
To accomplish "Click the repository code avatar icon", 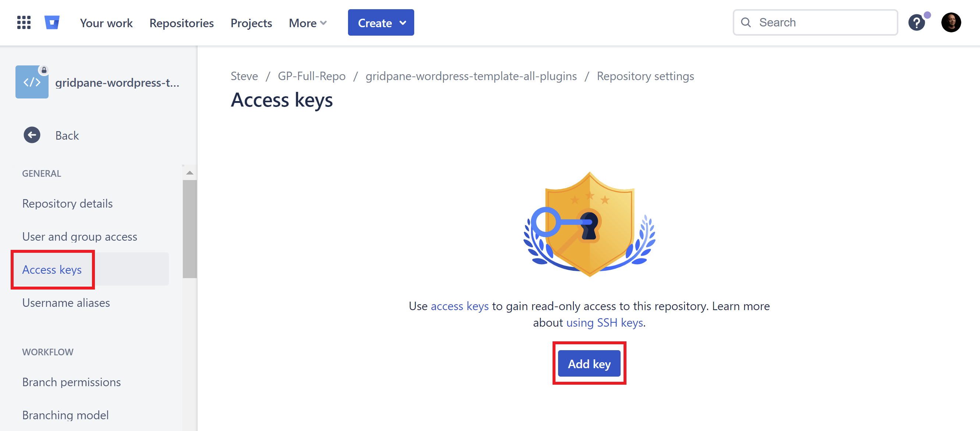I will pyautogui.click(x=32, y=82).
